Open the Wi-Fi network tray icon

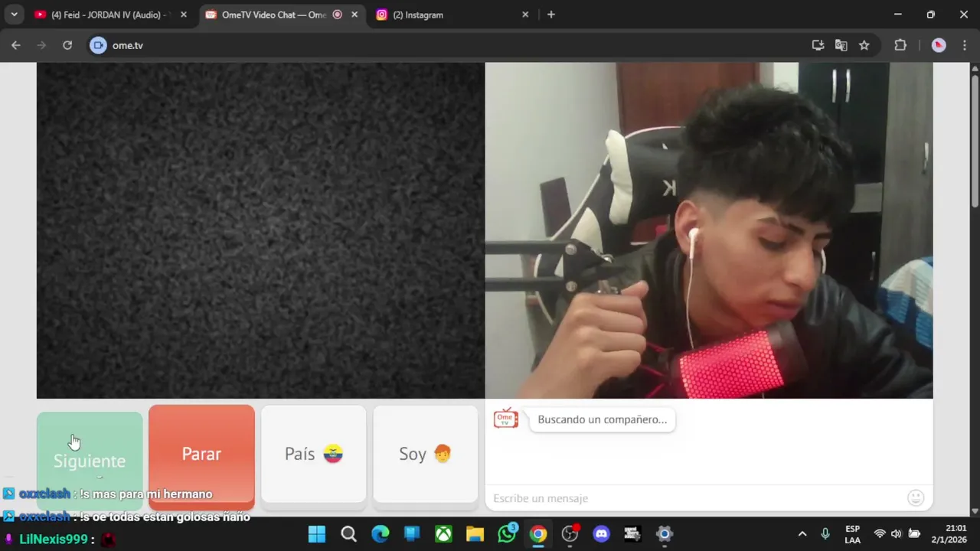880,534
